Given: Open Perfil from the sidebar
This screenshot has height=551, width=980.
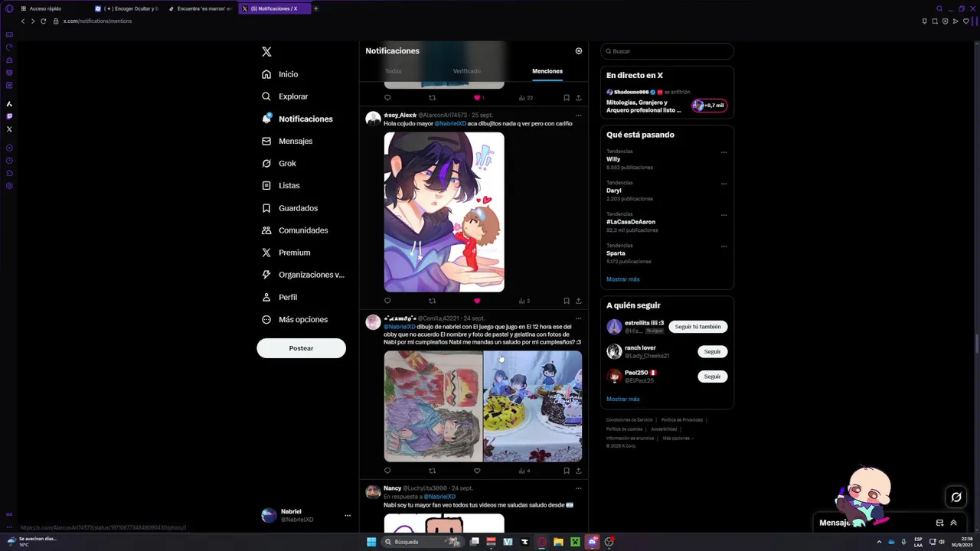Looking at the screenshot, I should (x=279, y=297).
